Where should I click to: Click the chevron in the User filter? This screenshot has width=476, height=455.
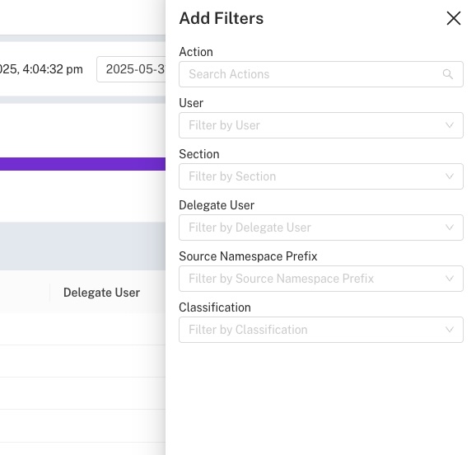(450, 125)
